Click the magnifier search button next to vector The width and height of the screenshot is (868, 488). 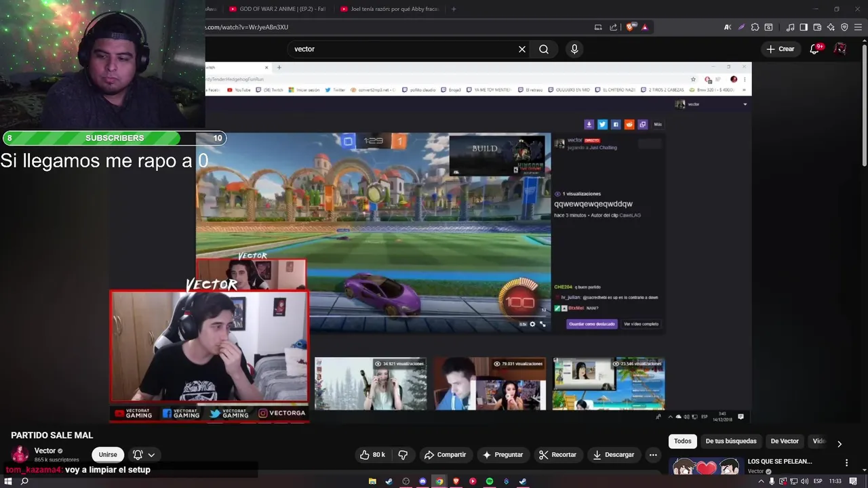(x=544, y=49)
